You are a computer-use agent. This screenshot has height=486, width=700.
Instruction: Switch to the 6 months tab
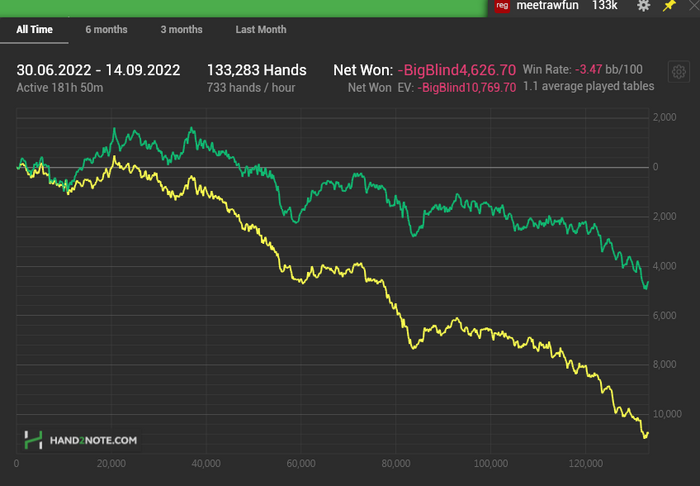tap(106, 30)
